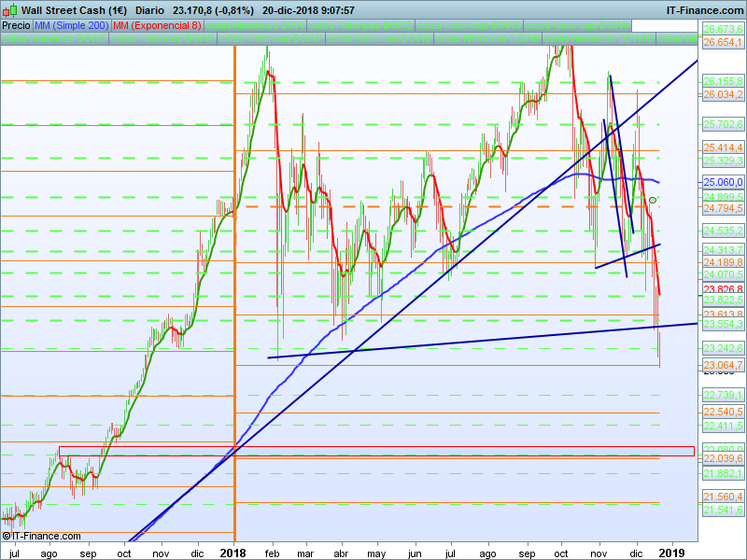
Task: Click the 2018 year marker on time axis
Action: [x=233, y=553]
